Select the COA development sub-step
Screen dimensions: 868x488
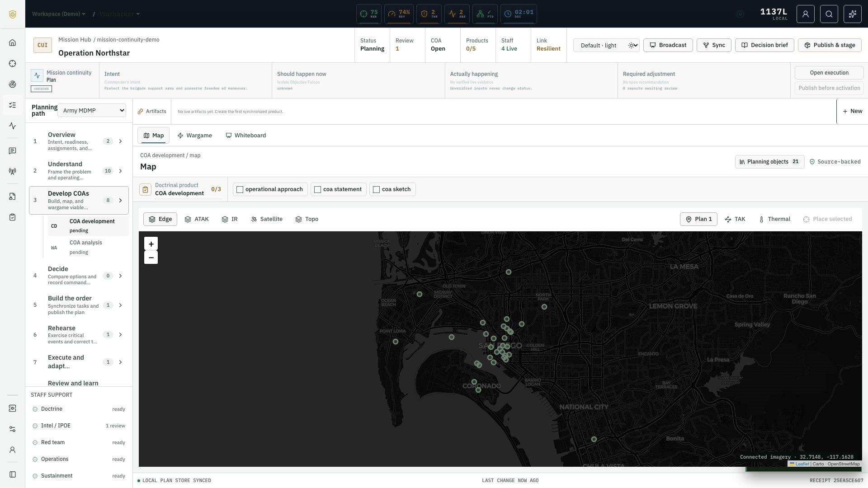[x=88, y=225]
